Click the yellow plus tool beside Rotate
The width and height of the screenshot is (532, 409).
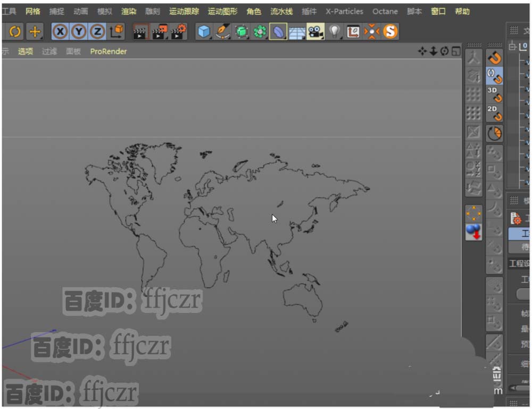point(35,31)
